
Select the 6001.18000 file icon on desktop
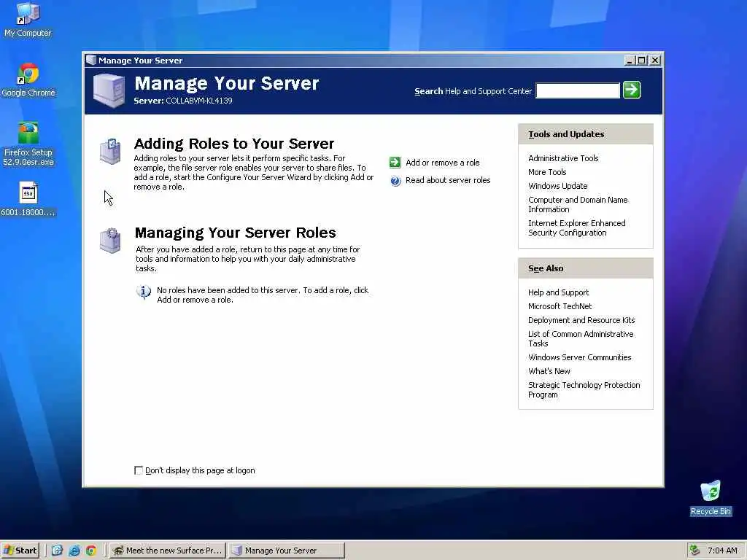pos(28,199)
